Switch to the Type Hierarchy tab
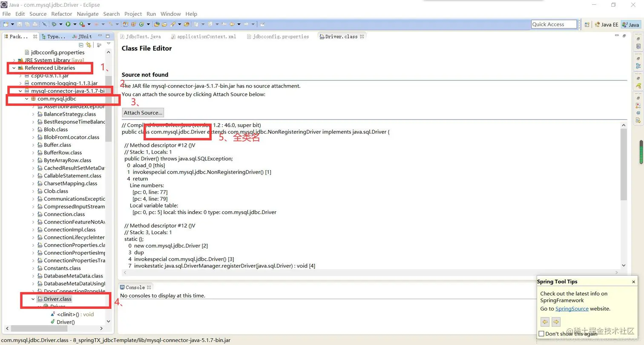 click(x=53, y=37)
